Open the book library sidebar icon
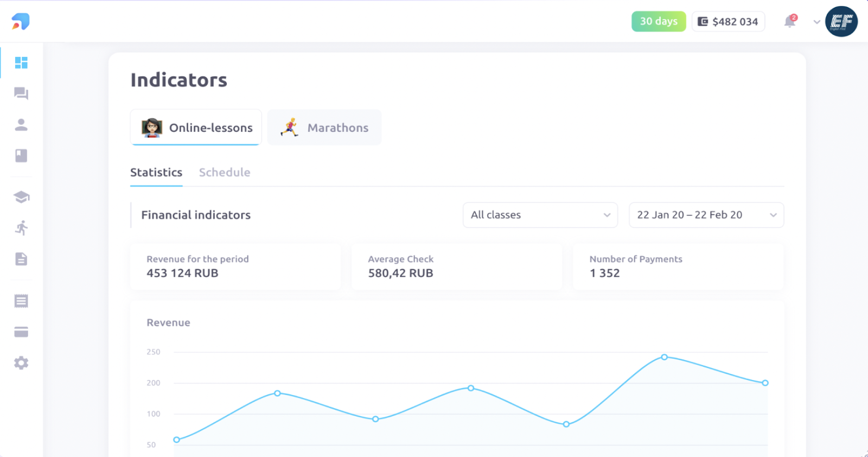Image resolution: width=868 pixels, height=457 pixels. [x=21, y=156]
